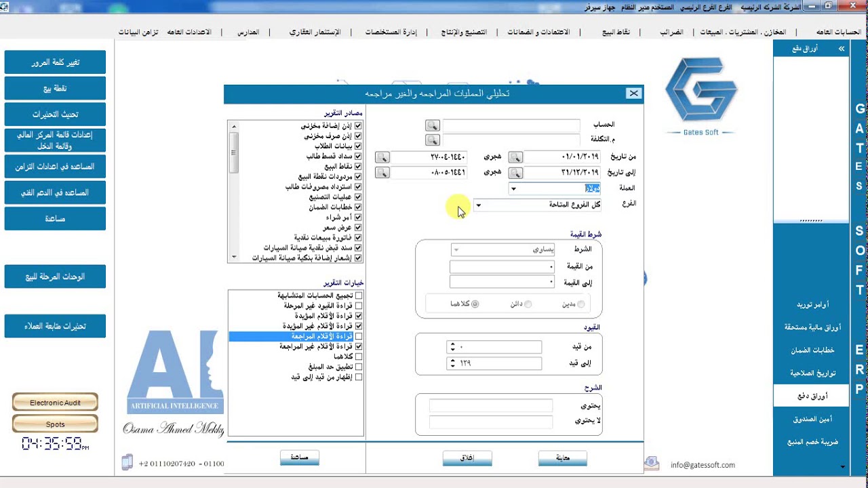Open cost center lookup magnifier beside م.التكلفة
Viewport: 868px width, 488px height.
[432, 140]
